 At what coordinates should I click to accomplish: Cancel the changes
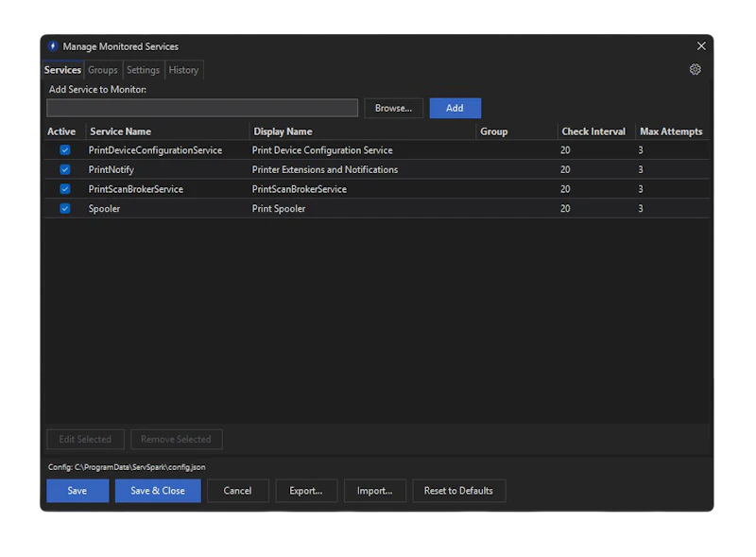tap(237, 491)
